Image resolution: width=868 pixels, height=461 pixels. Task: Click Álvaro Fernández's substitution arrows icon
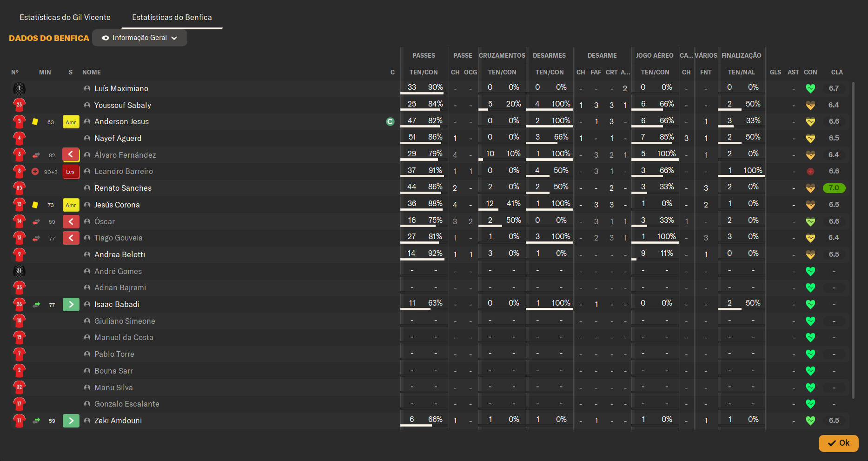pyautogui.click(x=36, y=155)
